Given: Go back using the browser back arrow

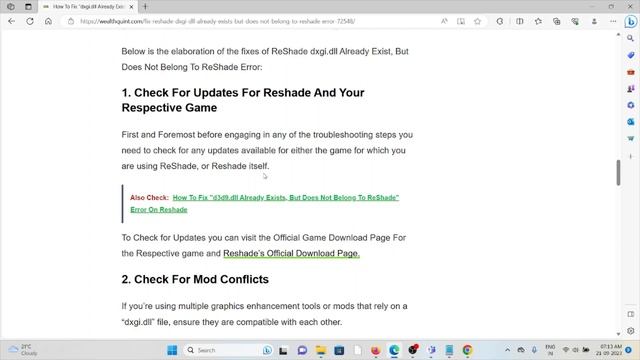Looking at the screenshot, I should pos(11,21).
